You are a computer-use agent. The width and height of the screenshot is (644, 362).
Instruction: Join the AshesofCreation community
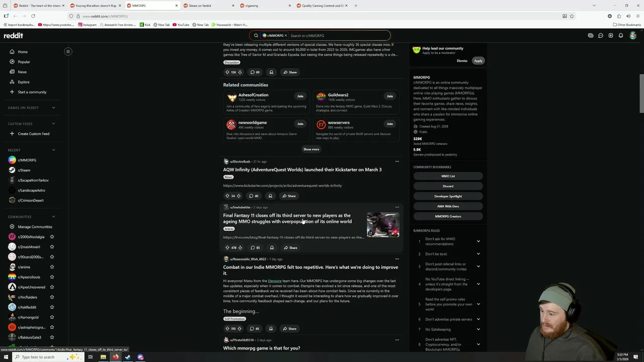pos(300,96)
